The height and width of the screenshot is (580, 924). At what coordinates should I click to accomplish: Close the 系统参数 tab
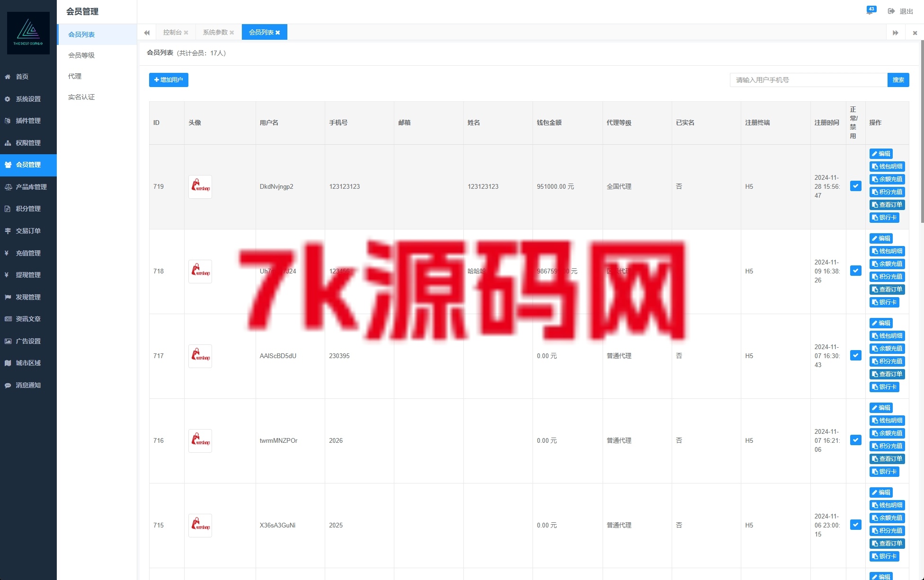(232, 33)
